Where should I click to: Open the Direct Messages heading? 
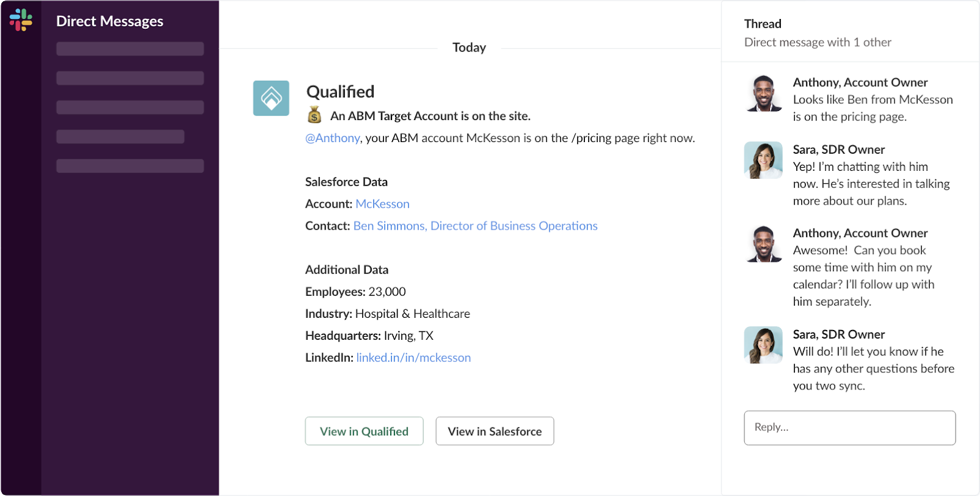110,21
